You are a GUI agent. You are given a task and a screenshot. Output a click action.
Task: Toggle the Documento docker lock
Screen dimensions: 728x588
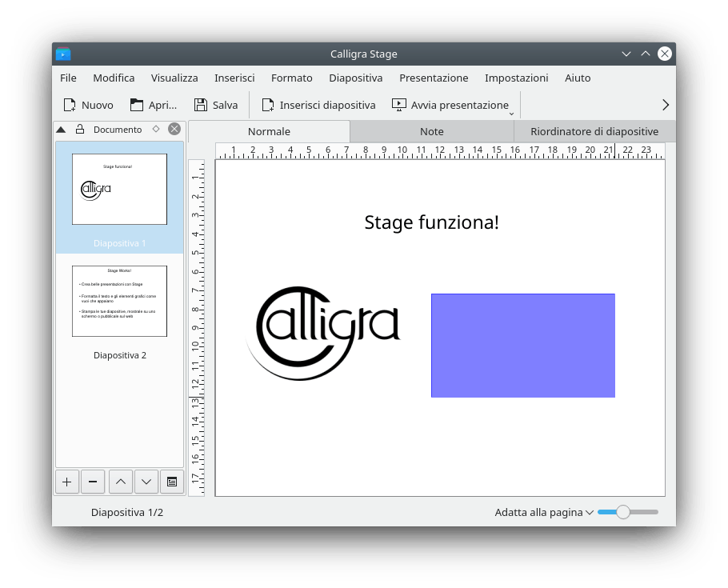pos(80,129)
